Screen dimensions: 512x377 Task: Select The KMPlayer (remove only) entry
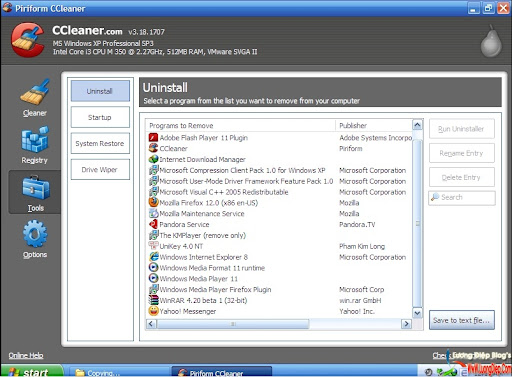[203, 235]
